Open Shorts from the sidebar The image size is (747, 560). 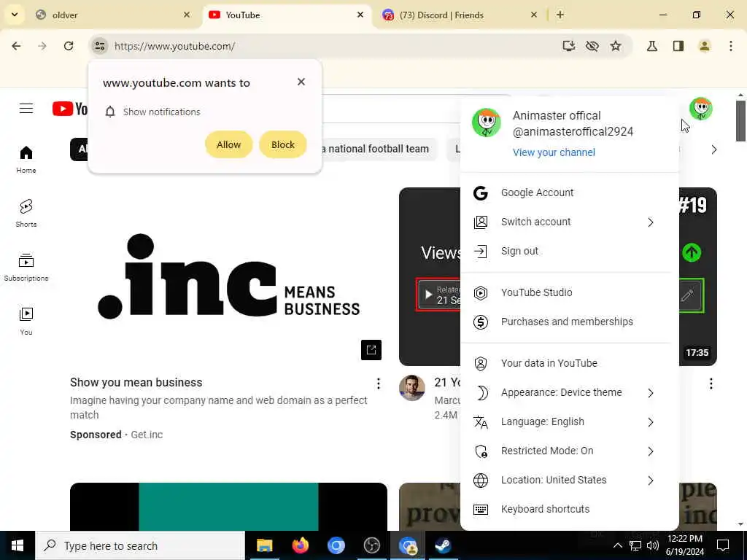point(26,214)
